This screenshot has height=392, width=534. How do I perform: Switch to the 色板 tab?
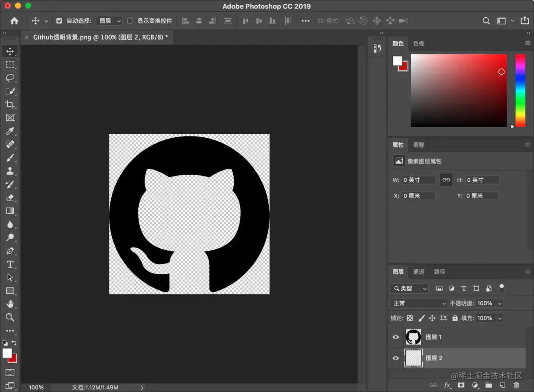[x=418, y=44]
